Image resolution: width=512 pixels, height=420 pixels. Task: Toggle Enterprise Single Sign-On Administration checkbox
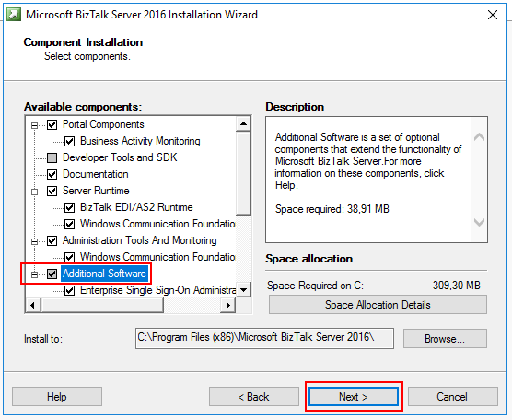(69, 290)
